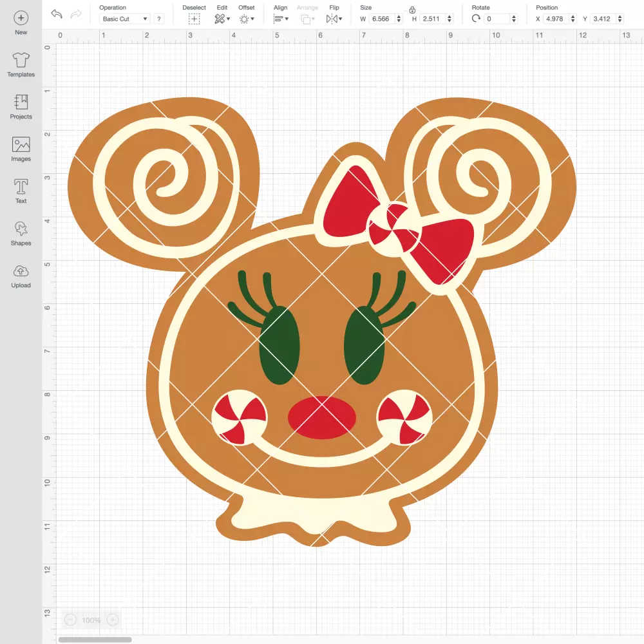The height and width of the screenshot is (644, 644).
Task: Click the height H input field
Action: (432, 19)
